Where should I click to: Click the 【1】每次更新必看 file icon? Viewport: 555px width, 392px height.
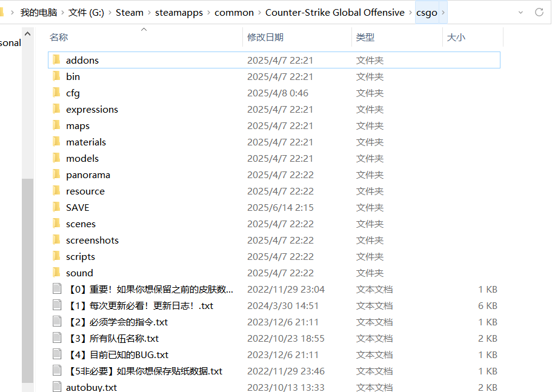pos(57,305)
